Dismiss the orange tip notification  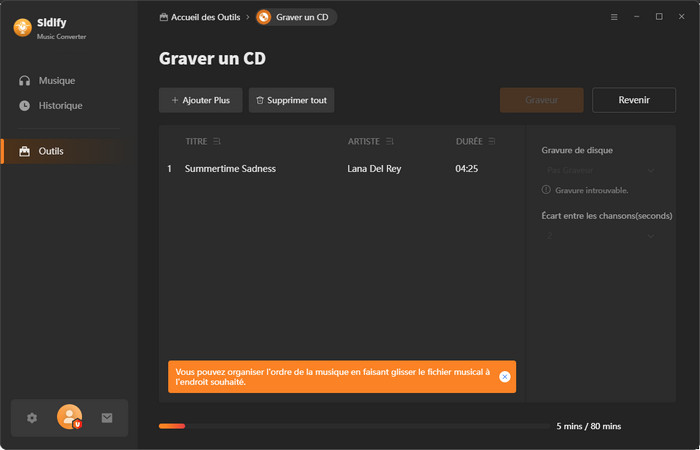tap(504, 377)
